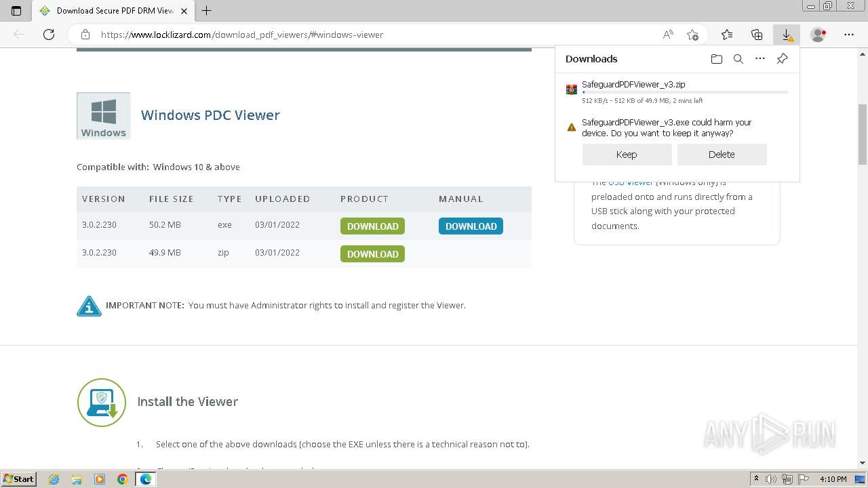Screen dimensions: 868x488
Task: Open downloads folder from Downloads panel
Action: tap(717, 59)
